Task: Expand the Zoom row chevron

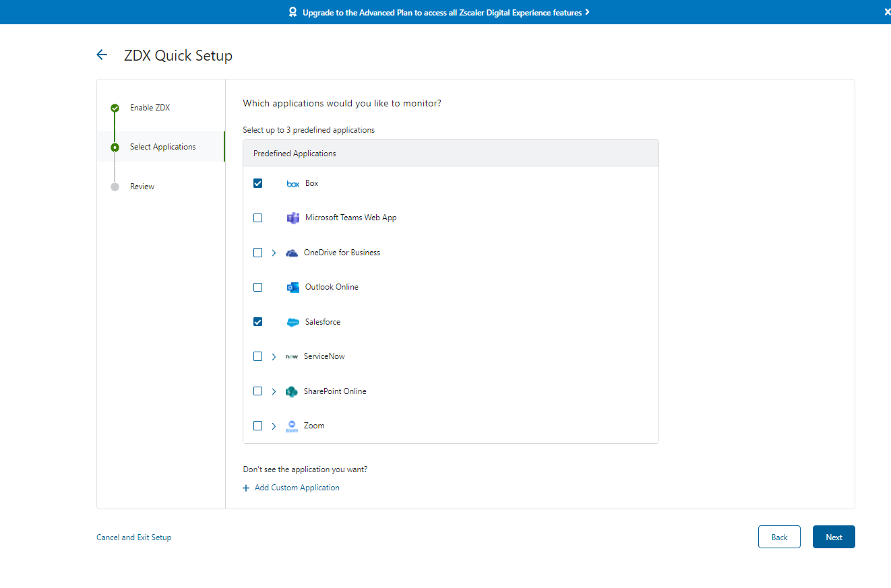Action: click(274, 426)
